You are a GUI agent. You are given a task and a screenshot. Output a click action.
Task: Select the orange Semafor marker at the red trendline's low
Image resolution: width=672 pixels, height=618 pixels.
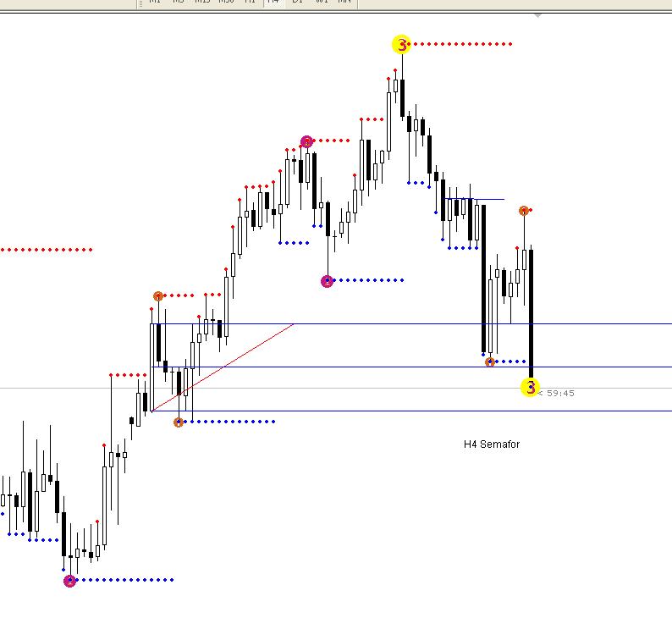(x=179, y=422)
